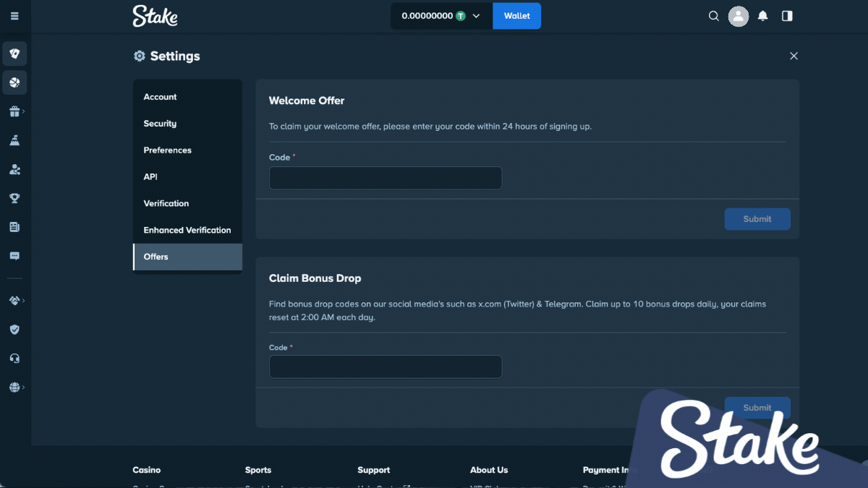Click the footer About Us heading

[x=489, y=470]
